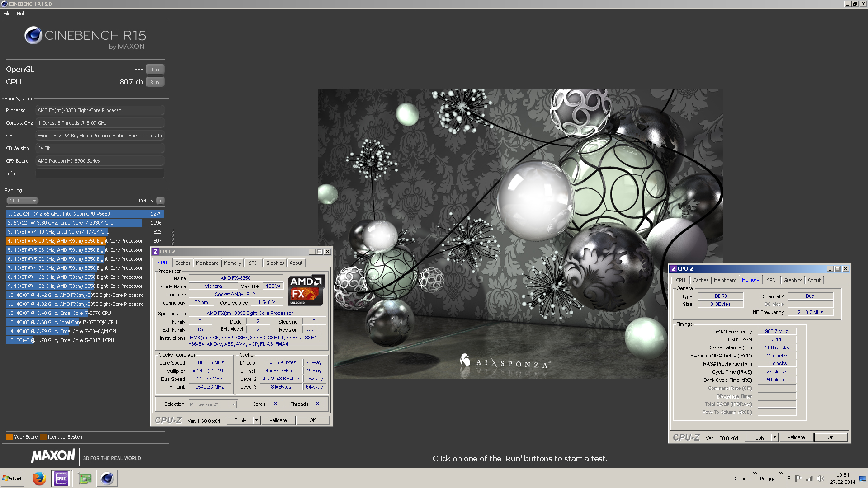Click OK in second CPU-Z window
The image size is (868, 488).
830,438
